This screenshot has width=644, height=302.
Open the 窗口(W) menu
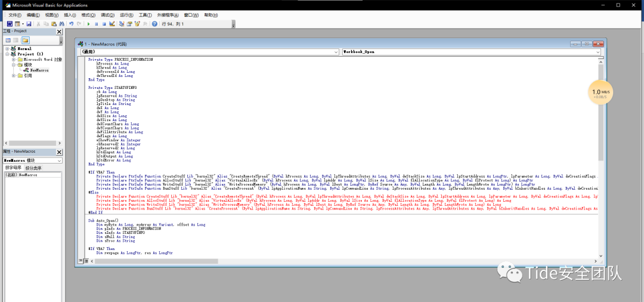(191, 15)
